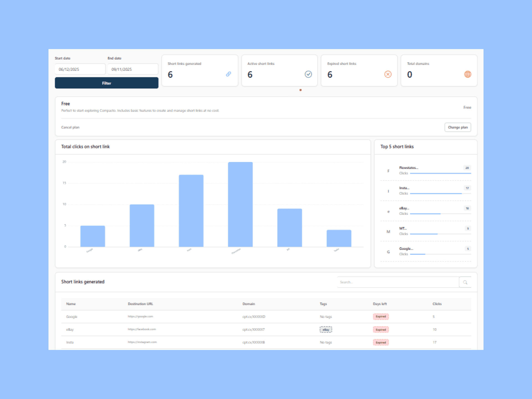Click the link icon on Short links generated card
The image size is (532, 399).
coord(228,74)
